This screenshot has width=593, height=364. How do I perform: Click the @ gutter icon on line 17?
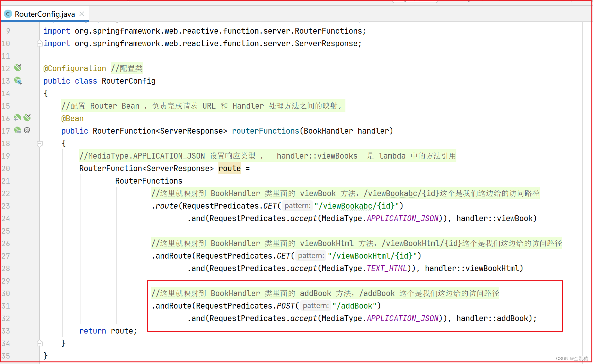[27, 130]
